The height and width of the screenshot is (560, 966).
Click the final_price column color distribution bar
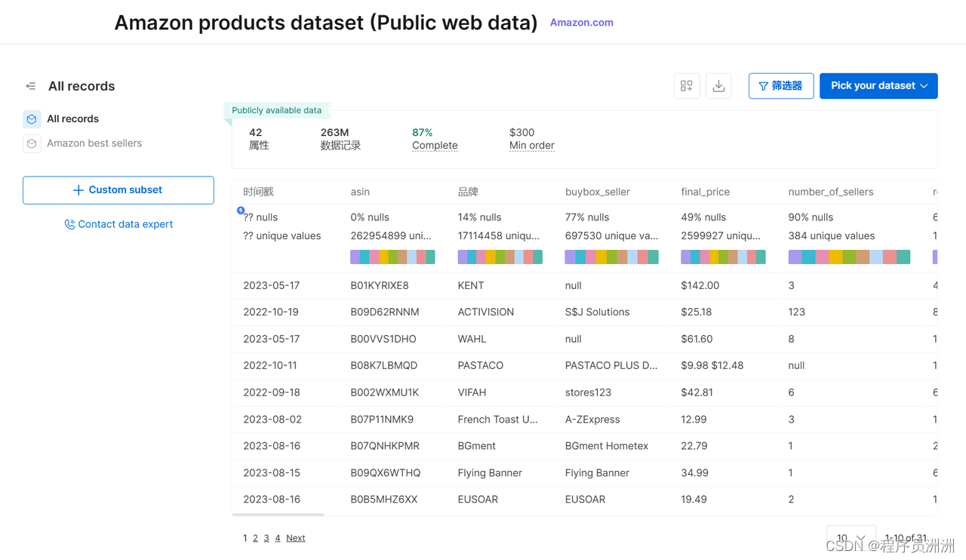723,257
